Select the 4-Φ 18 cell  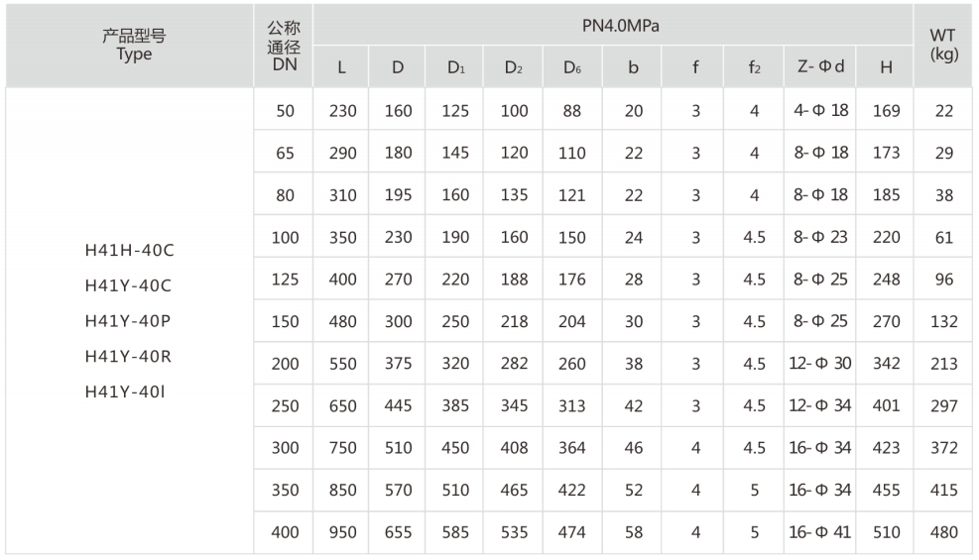[x=819, y=110]
